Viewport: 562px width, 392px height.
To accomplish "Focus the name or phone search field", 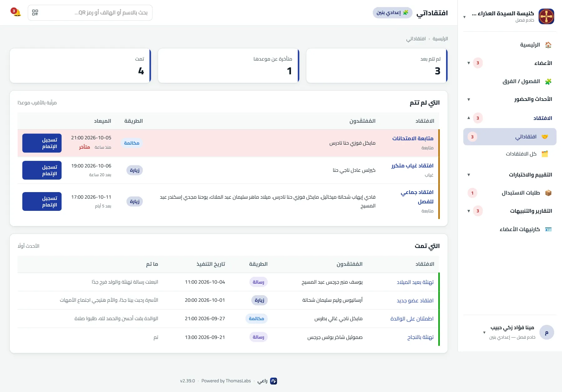I will coord(90,12).
